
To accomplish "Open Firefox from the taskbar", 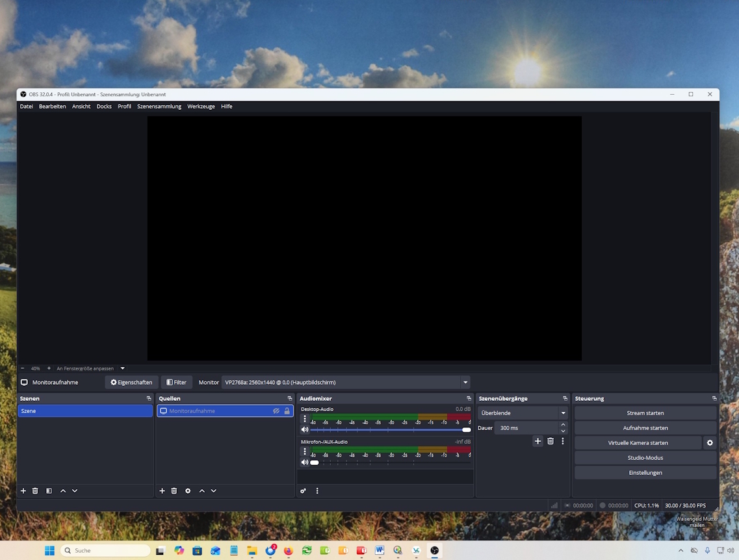I will pos(289,551).
